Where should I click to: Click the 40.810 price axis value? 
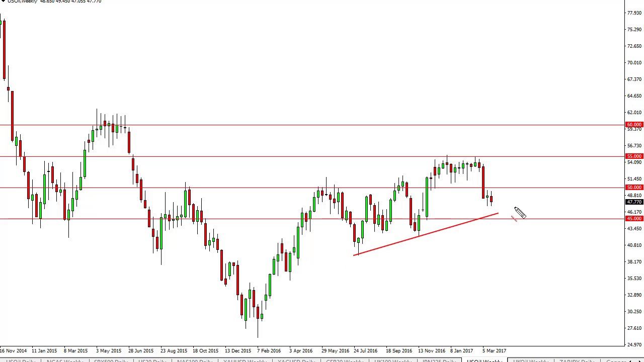[634, 245]
